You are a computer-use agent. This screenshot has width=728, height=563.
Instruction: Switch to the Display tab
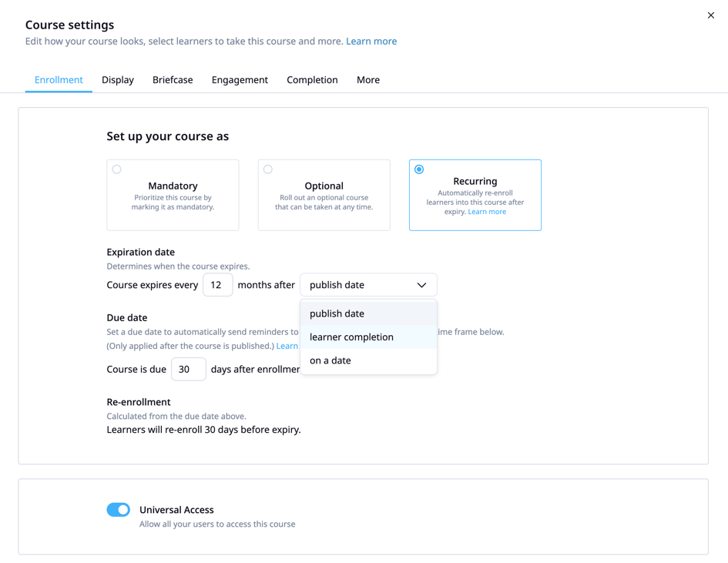[118, 80]
